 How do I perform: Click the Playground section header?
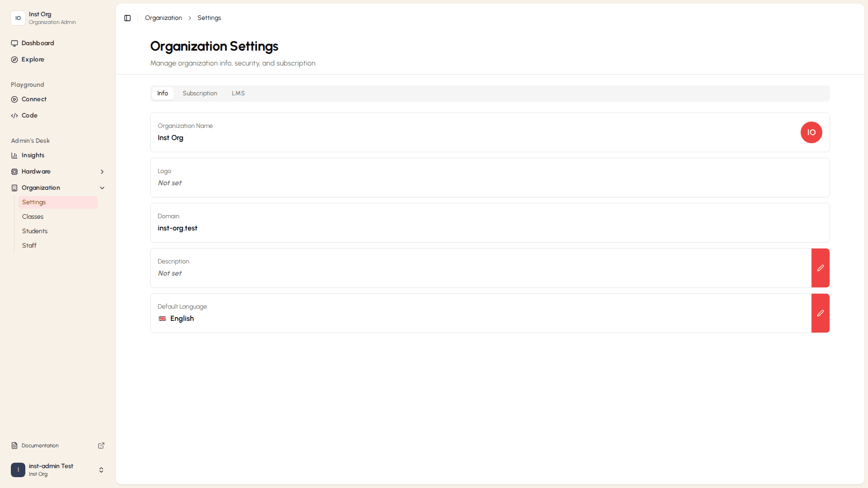[x=28, y=85]
